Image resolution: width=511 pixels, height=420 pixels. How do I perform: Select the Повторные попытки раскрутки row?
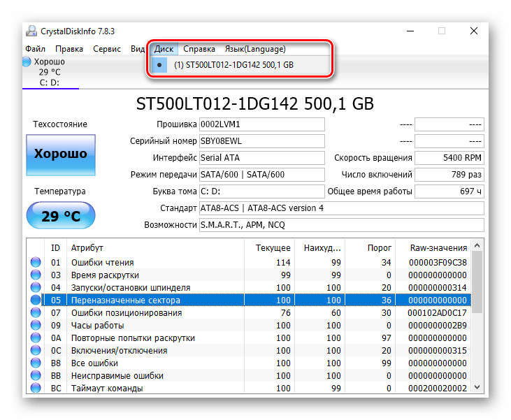click(249, 338)
